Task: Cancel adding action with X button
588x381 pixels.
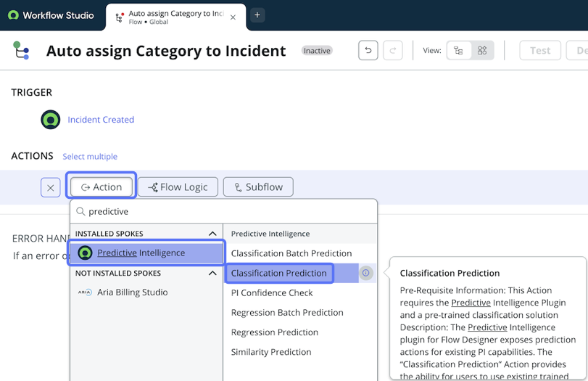Action: coord(51,187)
